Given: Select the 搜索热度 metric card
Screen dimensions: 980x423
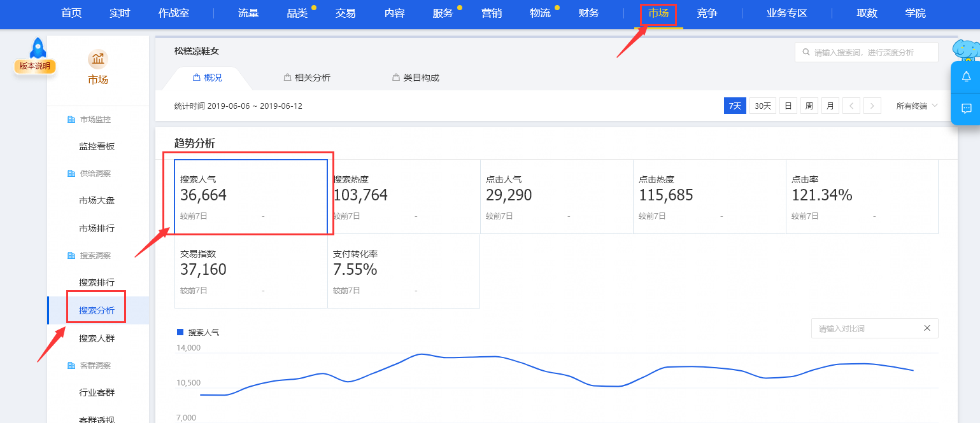Looking at the screenshot, I should [x=404, y=197].
